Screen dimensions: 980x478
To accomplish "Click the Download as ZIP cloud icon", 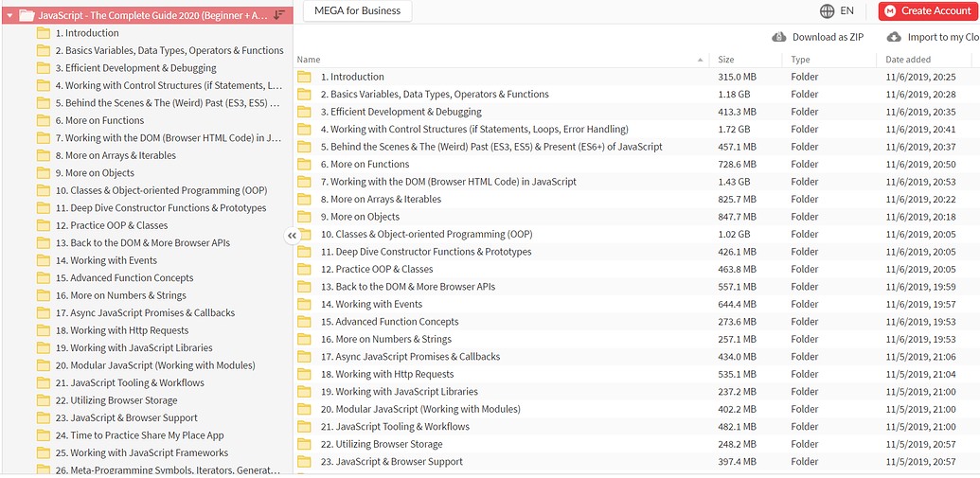I will tap(778, 37).
